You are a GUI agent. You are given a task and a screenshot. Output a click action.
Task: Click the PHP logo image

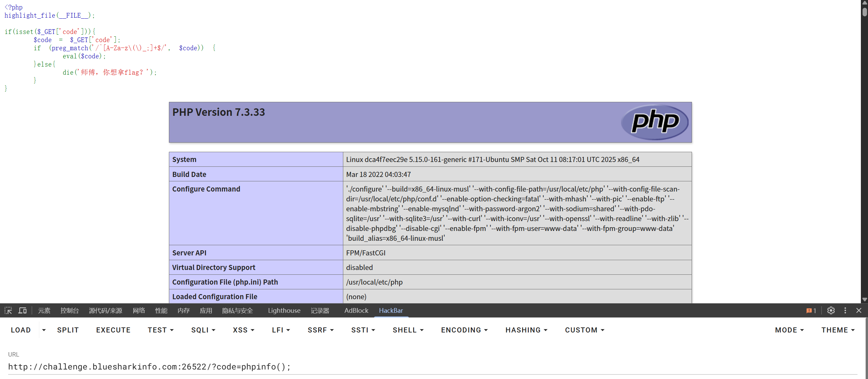pyautogui.click(x=654, y=122)
